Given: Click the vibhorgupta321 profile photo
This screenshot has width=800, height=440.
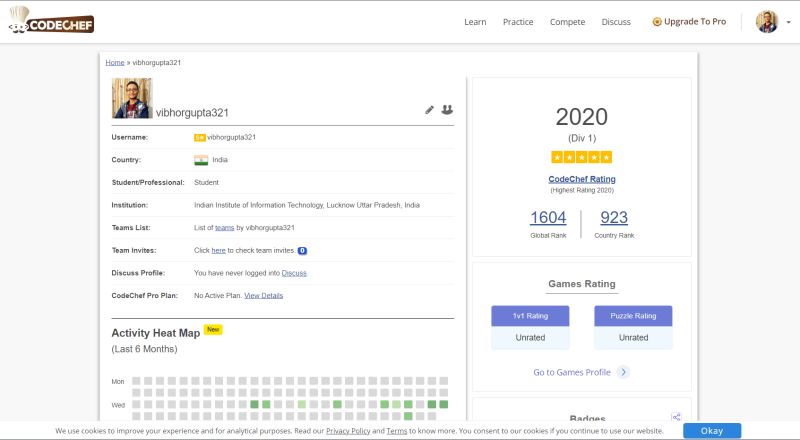Looking at the screenshot, I should (x=132, y=98).
